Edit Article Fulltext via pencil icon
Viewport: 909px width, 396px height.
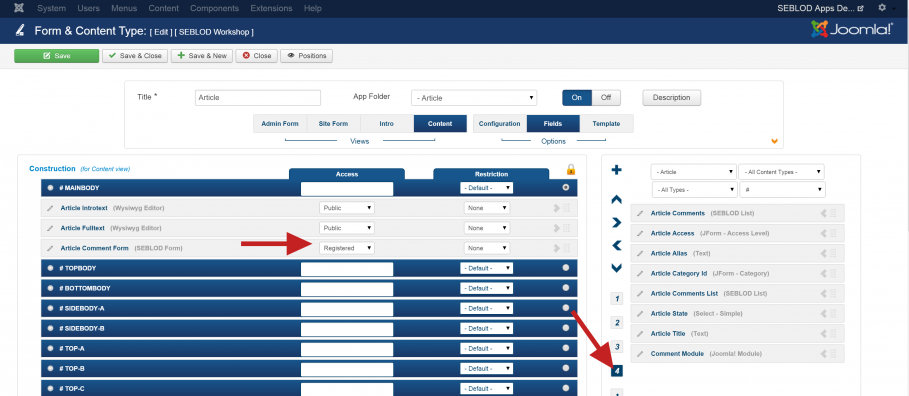pos(50,228)
